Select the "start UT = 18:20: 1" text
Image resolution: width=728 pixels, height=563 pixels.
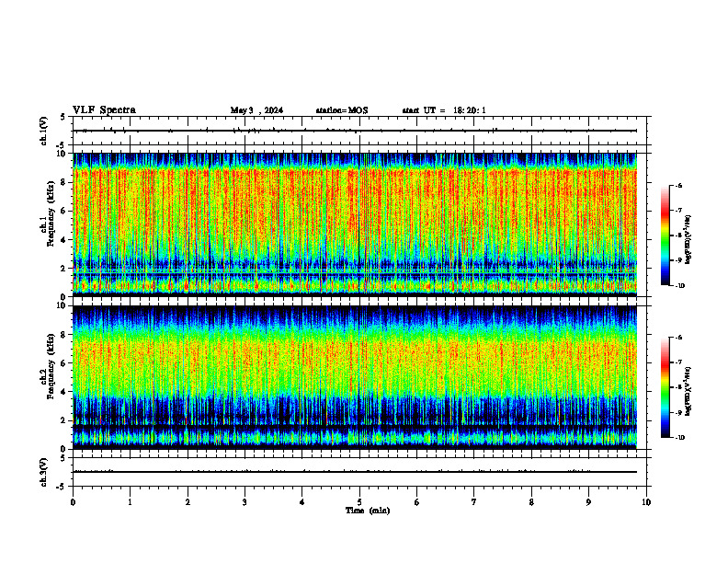[444, 110]
